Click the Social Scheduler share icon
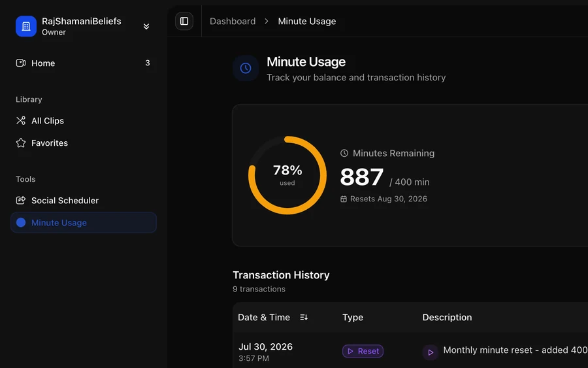 click(x=21, y=200)
